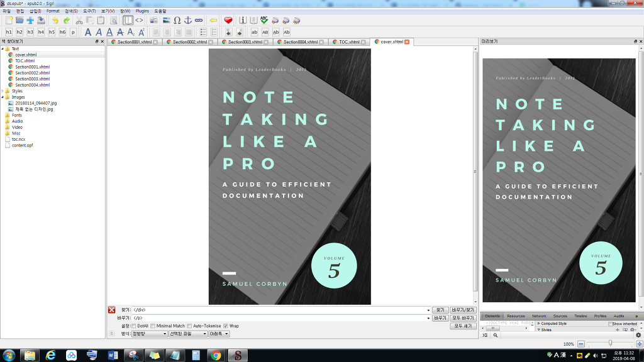
Task: Click the Insert Special Character omega icon
Action: [177, 21]
